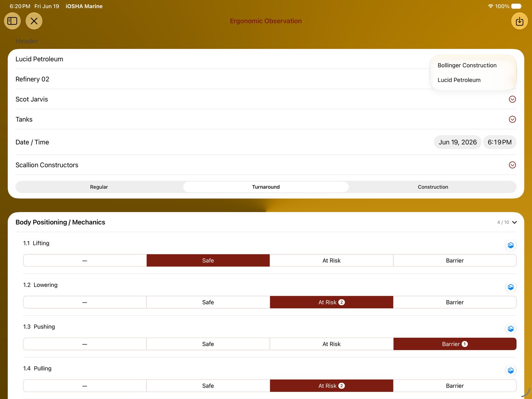Image resolution: width=532 pixels, height=399 pixels.
Task: Mark 1.1 Lifting as At Risk
Action: [332, 261]
